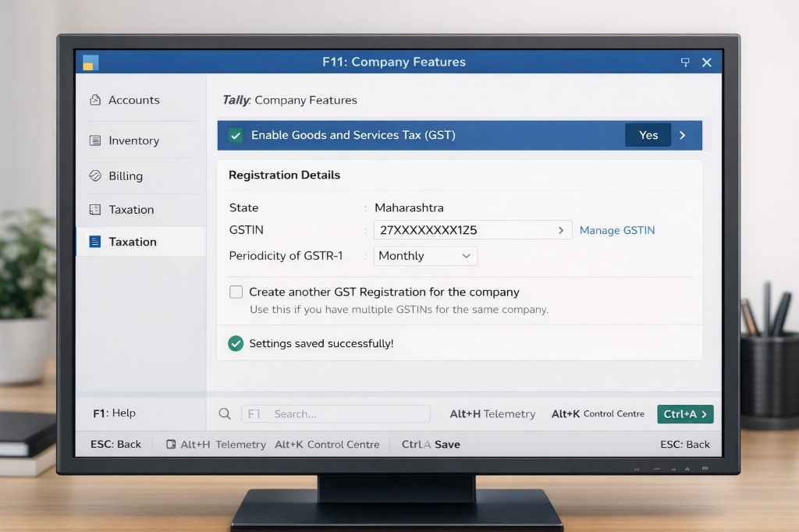Toggle Enable Goods and Services Tax checkbox
Viewport: 799px width, 532px height.
(235, 135)
